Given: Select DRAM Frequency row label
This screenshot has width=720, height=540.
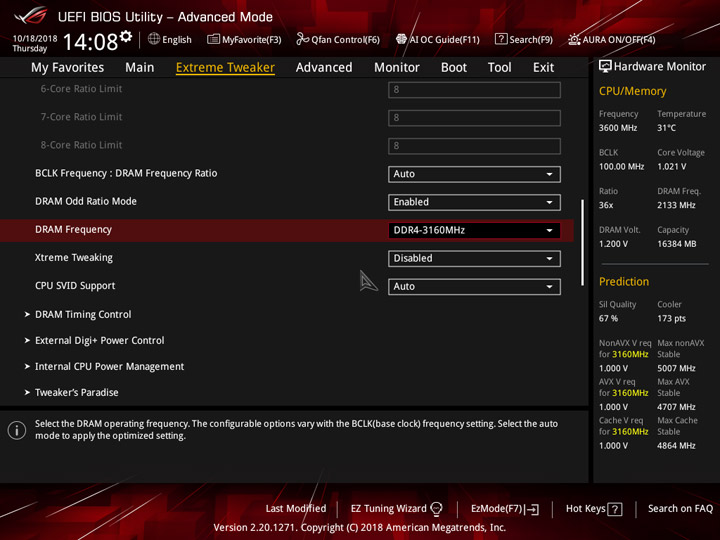Looking at the screenshot, I should coord(73,230).
